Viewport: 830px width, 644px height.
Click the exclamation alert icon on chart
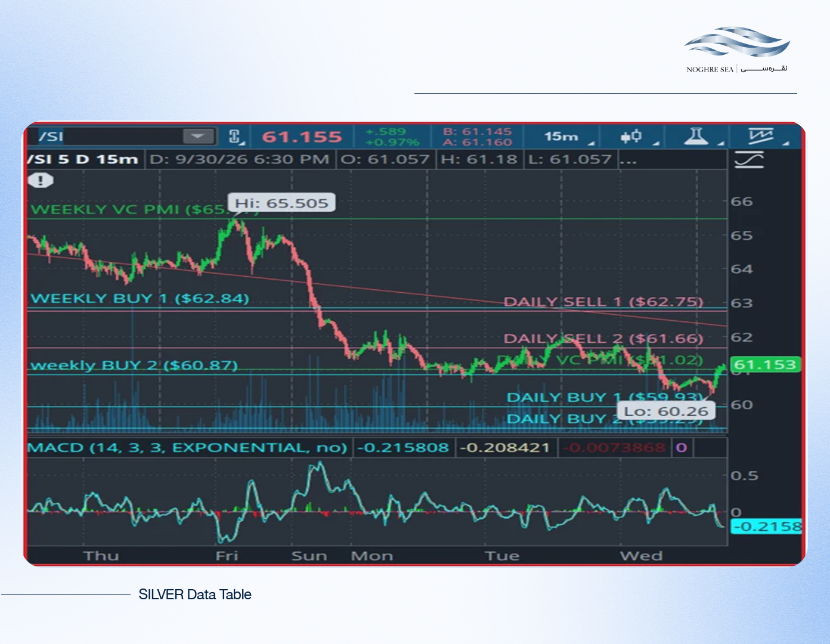pos(41,180)
